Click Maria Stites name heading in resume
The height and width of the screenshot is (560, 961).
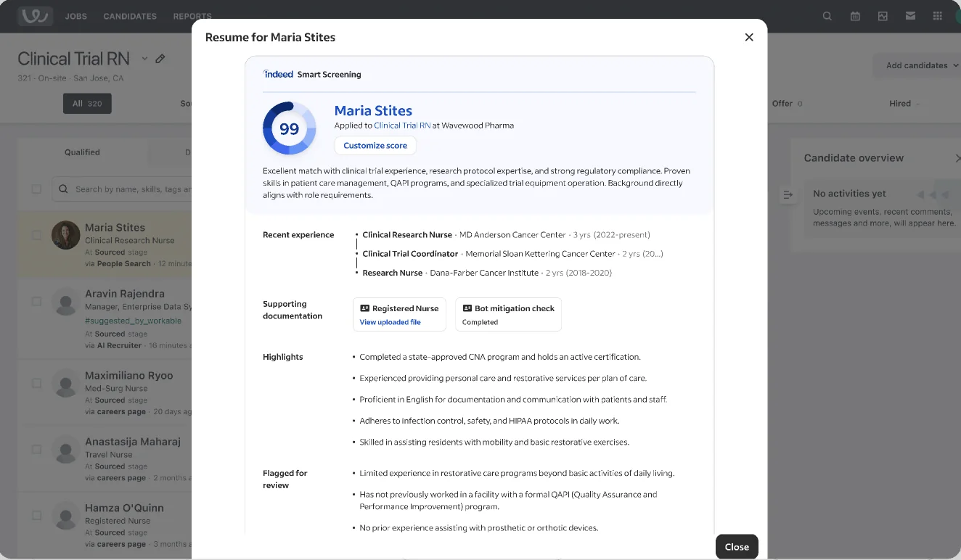[373, 111]
